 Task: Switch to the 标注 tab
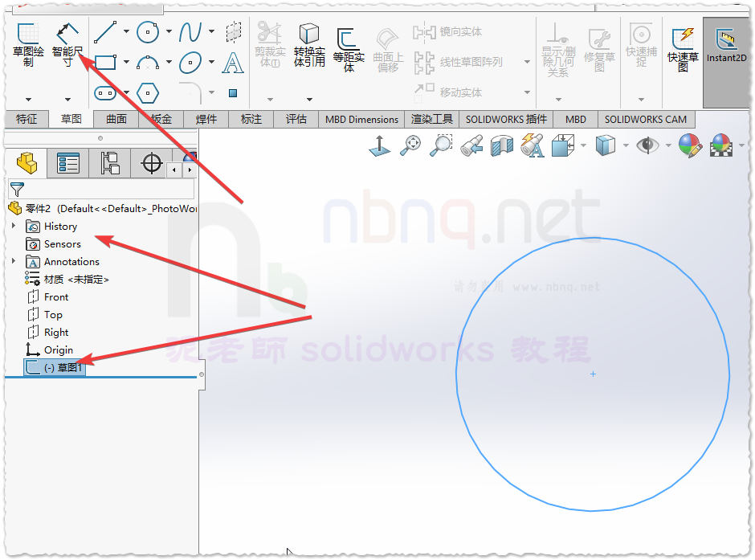point(251,120)
